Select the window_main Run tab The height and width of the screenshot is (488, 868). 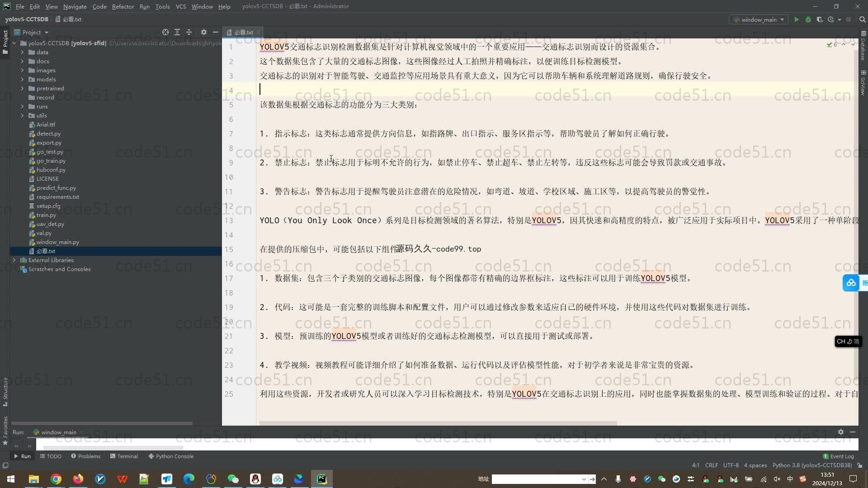(58, 432)
